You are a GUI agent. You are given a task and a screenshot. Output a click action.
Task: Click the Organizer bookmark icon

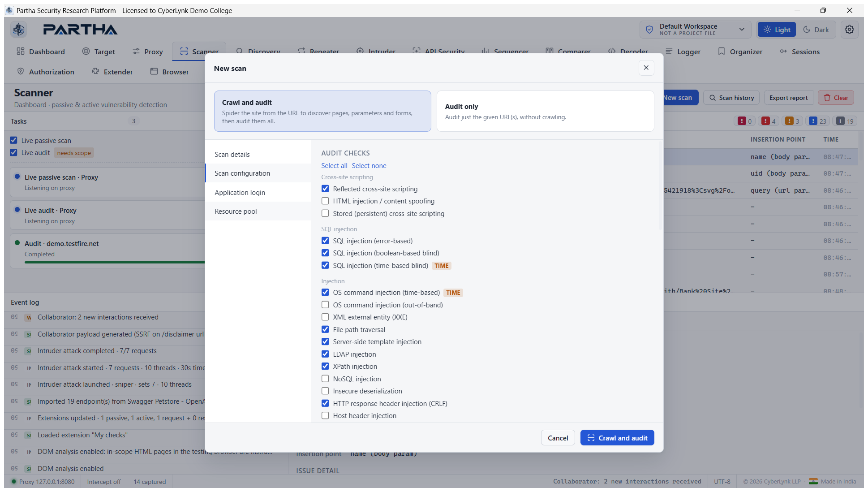tap(722, 51)
